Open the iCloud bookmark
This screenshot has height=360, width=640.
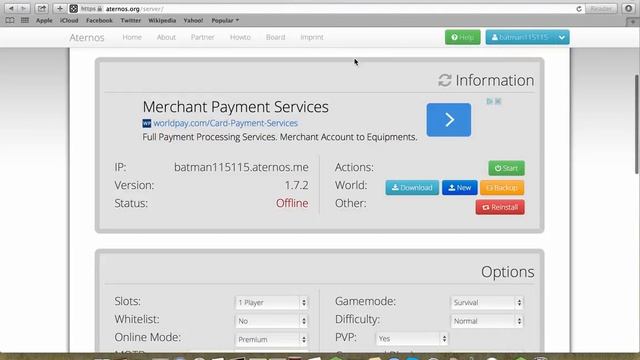[x=69, y=20]
